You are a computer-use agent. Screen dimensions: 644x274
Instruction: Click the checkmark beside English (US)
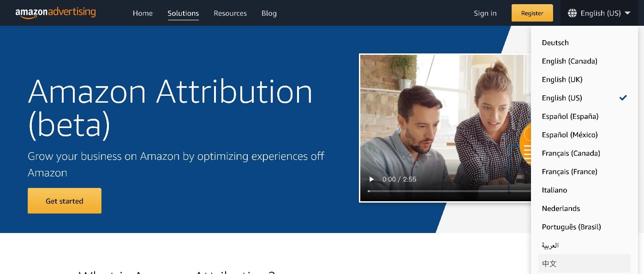(623, 98)
